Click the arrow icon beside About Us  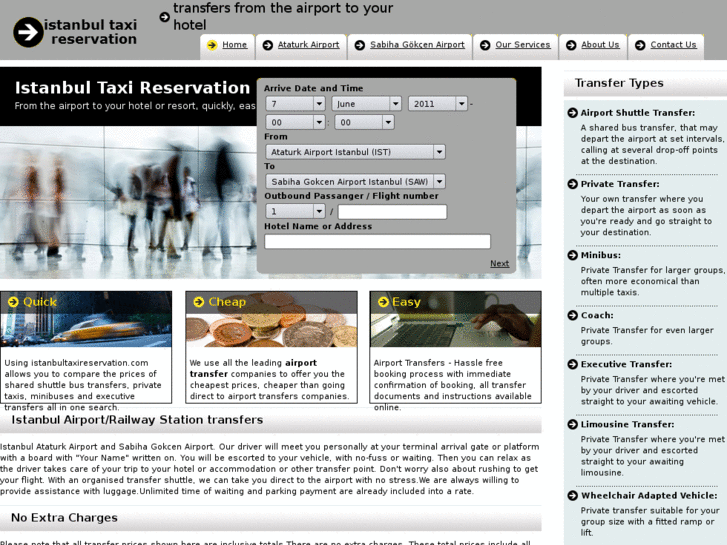[571, 45]
